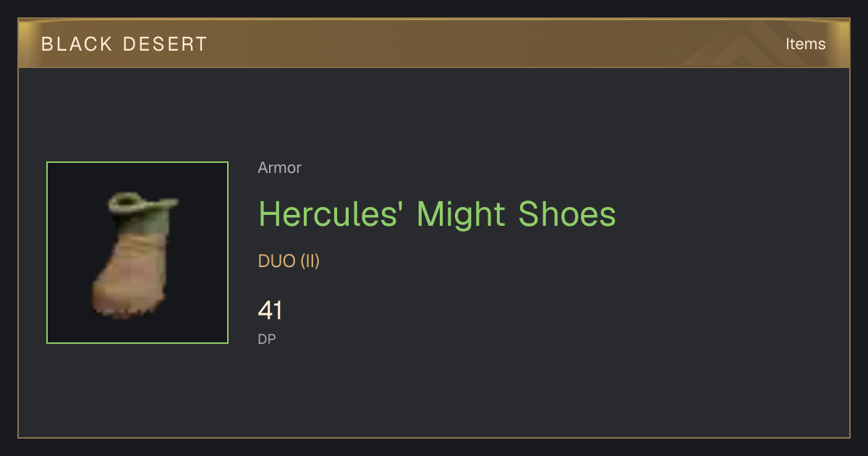
Task: Click the BLACK DESERT header title
Action: point(124,44)
